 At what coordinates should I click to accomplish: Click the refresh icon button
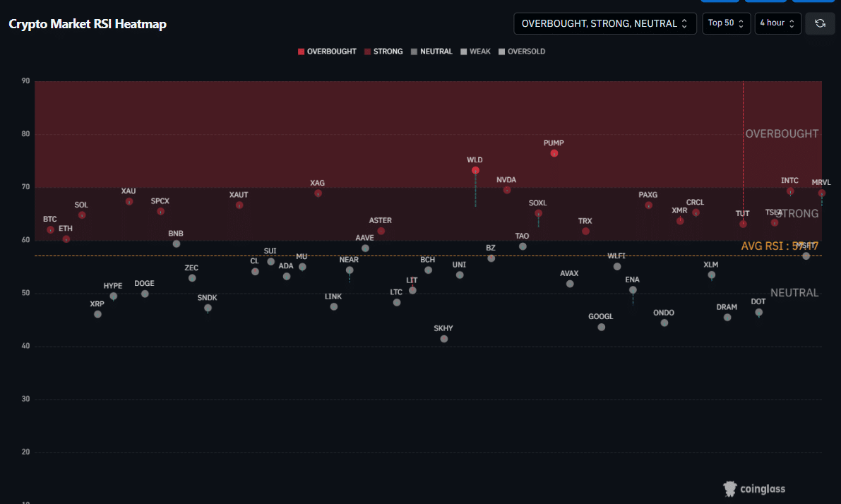820,23
